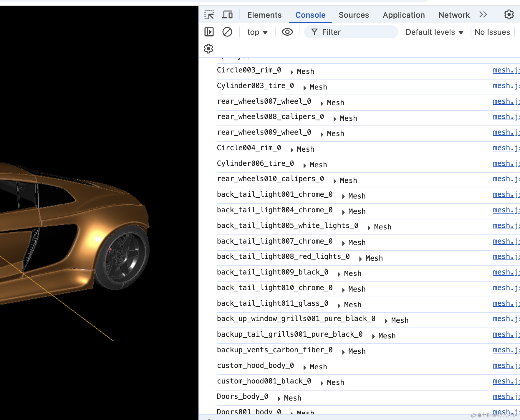Open mesh.js link for back_tail_light008_red_lights_0

click(x=506, y=257)
